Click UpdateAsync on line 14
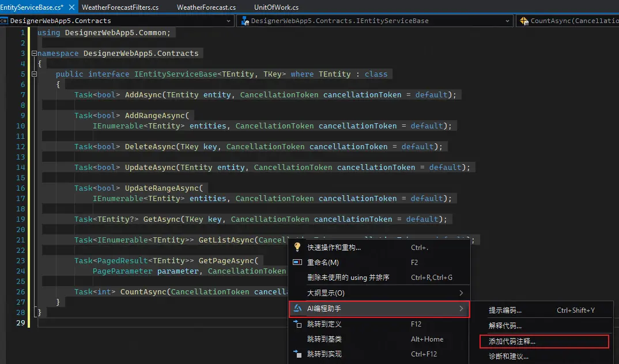Image resolution: width=619 pixels, height=364 pixels. click(x=150, y=167)
